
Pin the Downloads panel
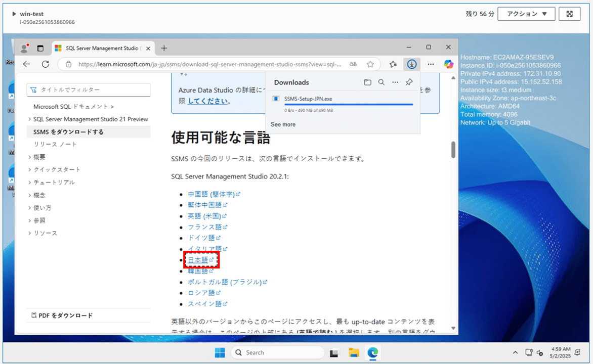coord(409,82)
